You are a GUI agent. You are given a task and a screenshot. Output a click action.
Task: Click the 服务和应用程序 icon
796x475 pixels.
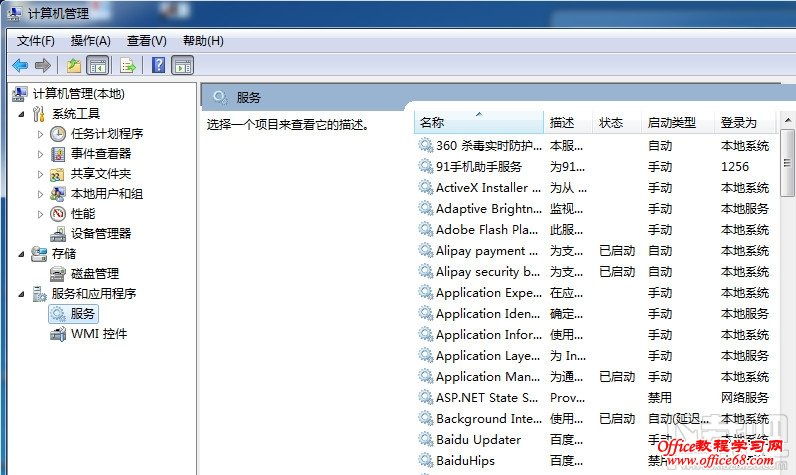[x=39, y=294]
